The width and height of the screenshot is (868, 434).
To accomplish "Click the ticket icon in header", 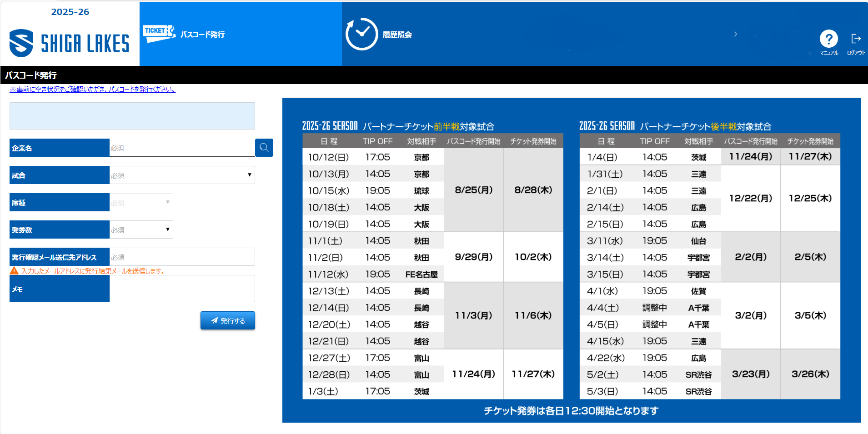I will pos(159,34).
